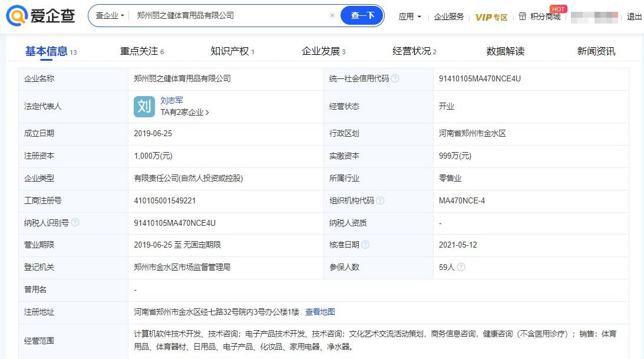Select the 新闻资讯 tab
Screen dimensions: 644x359
click(x=596, y=51)
